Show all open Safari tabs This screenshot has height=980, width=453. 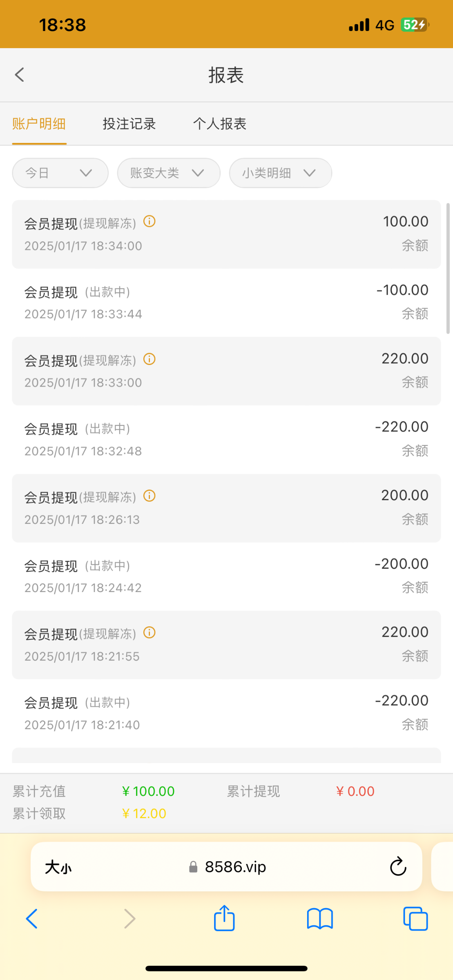tap(415, 919)
